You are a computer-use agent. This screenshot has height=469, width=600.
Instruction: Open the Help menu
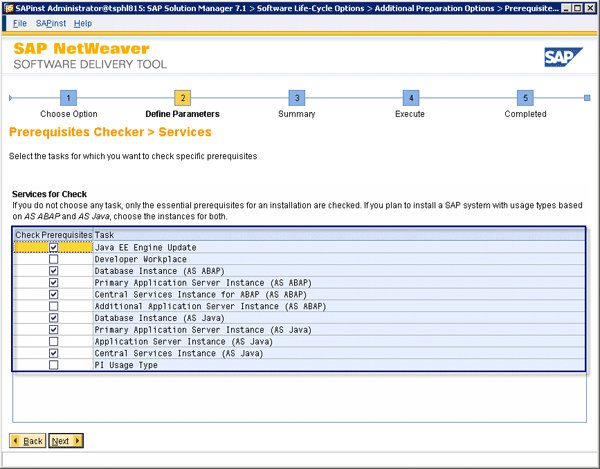tap(83, 23)
